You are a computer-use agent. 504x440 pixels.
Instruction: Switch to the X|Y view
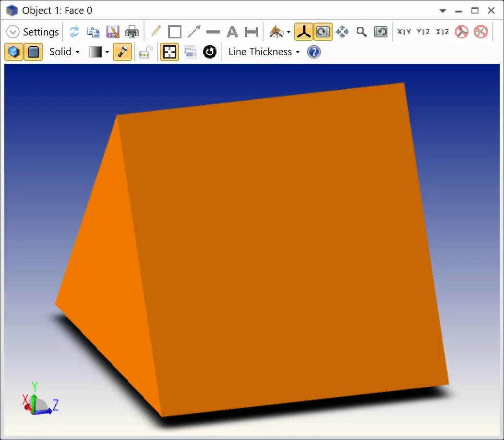[x=404, y=32]
